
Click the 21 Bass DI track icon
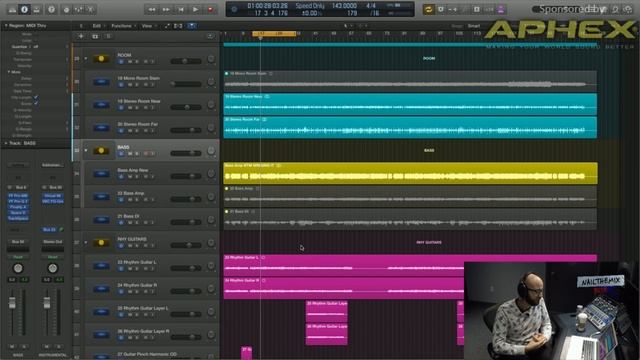[x=101, y=220]
